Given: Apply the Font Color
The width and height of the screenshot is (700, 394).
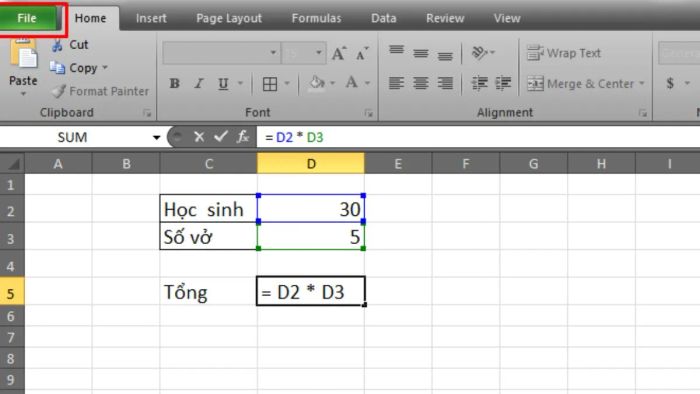Looking at the screenshot, I should click(x=352, y=83).
